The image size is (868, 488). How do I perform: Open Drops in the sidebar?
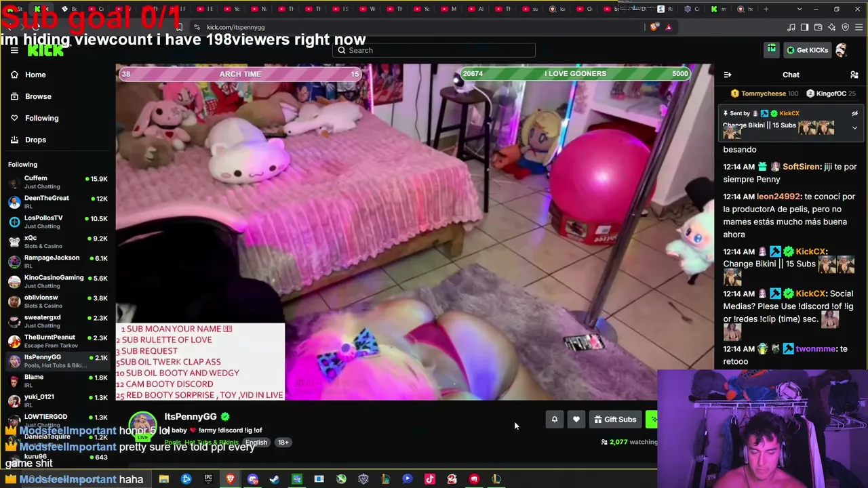(x=29, y=140)
